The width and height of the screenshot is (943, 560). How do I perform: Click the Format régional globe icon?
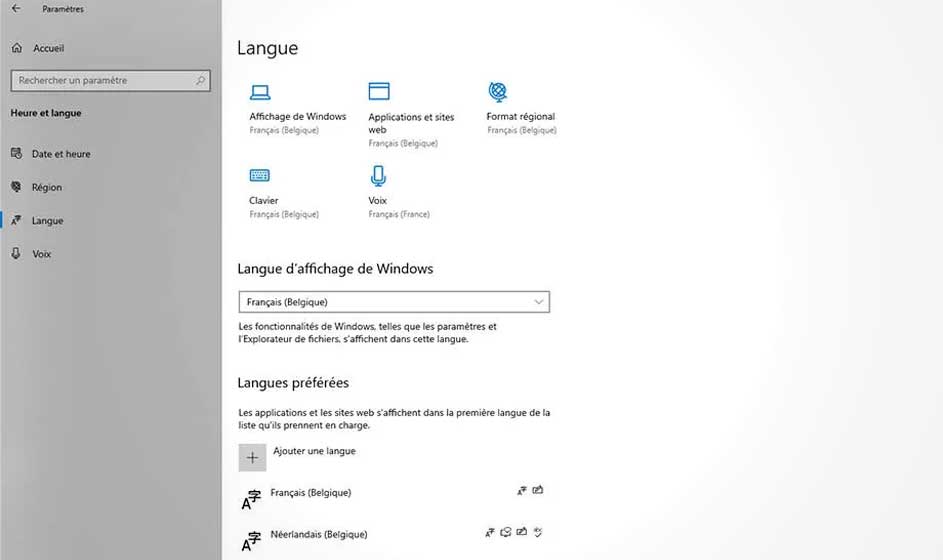click(498, 91)
